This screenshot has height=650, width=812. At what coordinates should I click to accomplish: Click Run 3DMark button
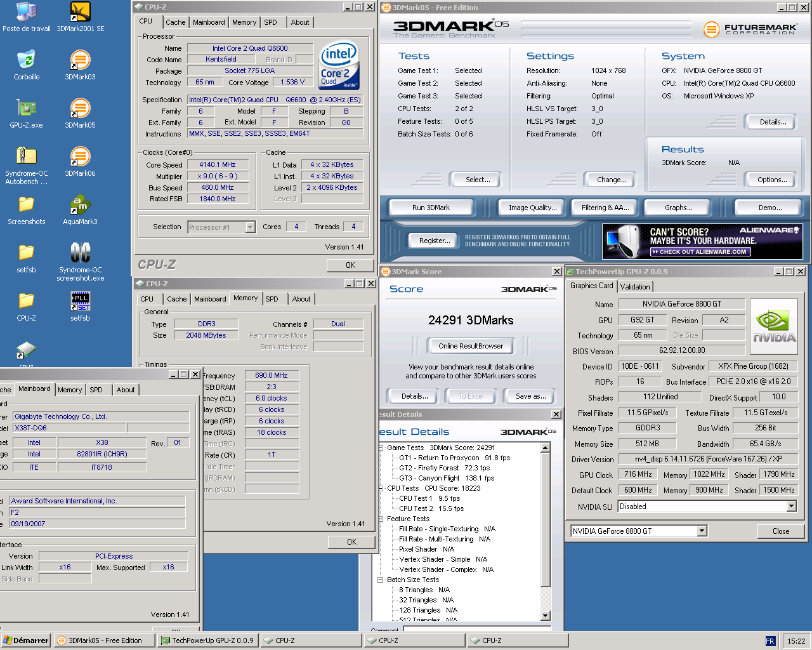click(431, 208)
